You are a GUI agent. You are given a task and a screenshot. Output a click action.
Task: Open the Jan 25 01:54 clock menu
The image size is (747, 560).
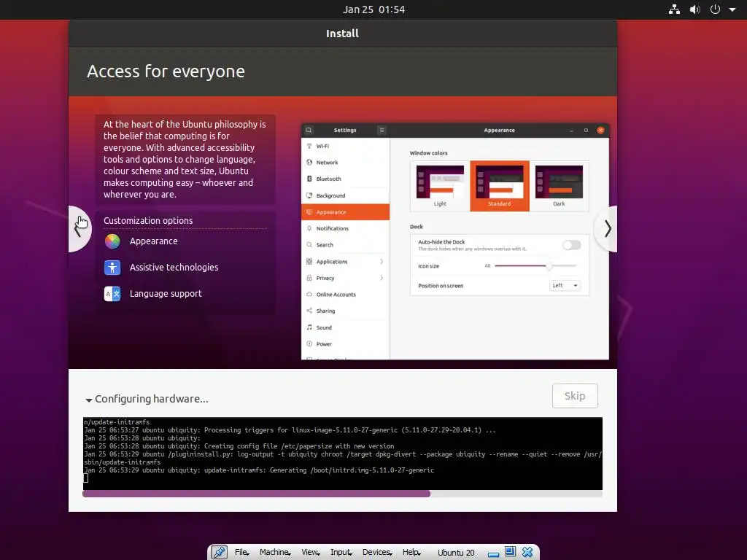(x=374, y=9)
